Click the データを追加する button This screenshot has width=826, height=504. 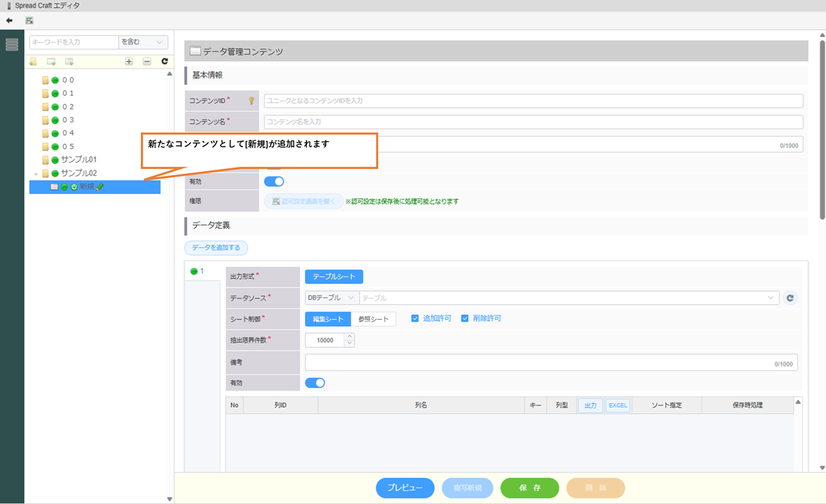coord(216,248)
